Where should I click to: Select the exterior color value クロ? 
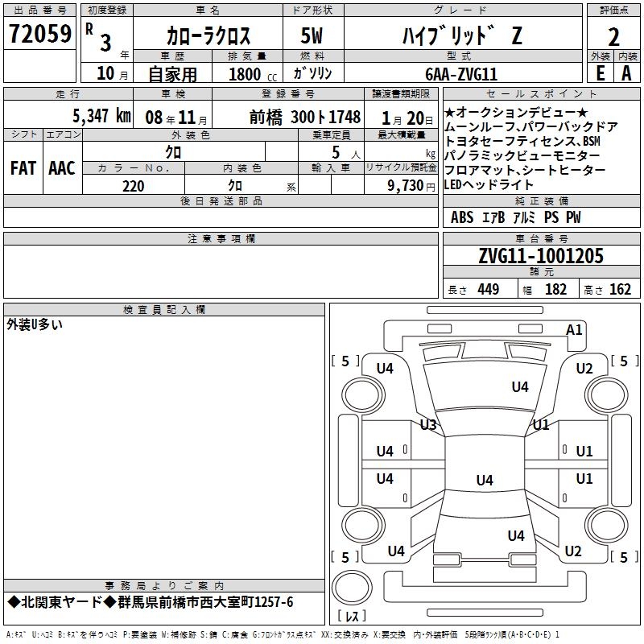coord(173,152)
